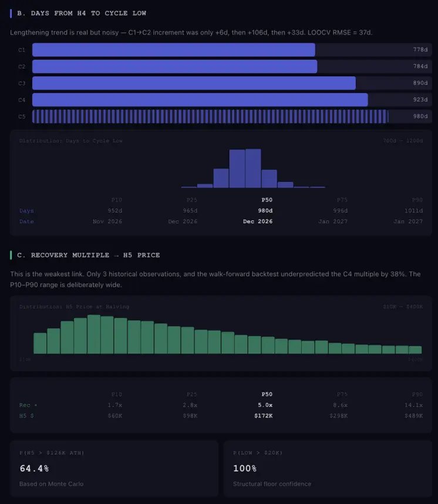Click the 100% structural floor card
The image size is (438, 504).
(x=328, y=469)
